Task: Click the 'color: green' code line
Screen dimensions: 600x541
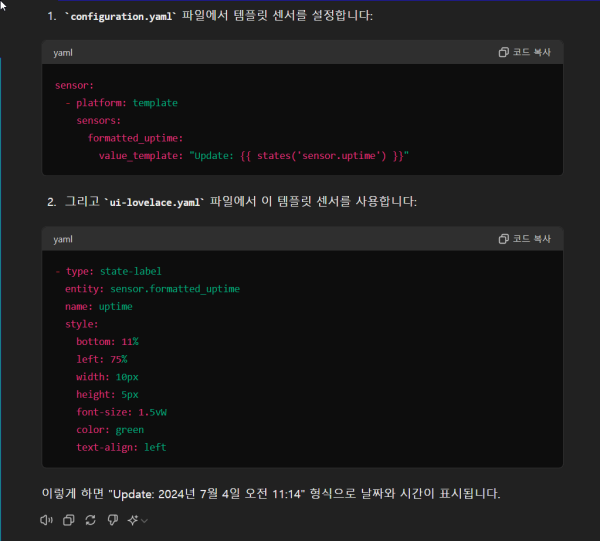Action: pyautogui.click(x=110, y=430)
